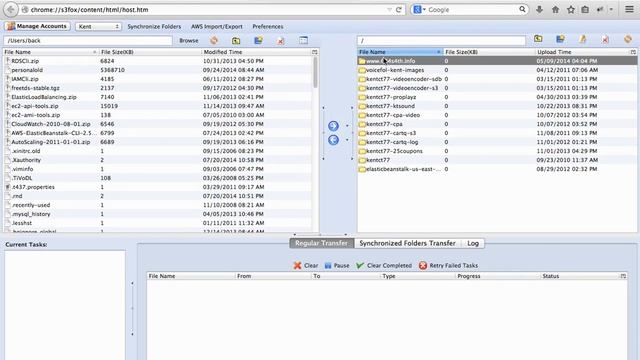Refresh the S3 bucket listing

[x=628, y=39]
